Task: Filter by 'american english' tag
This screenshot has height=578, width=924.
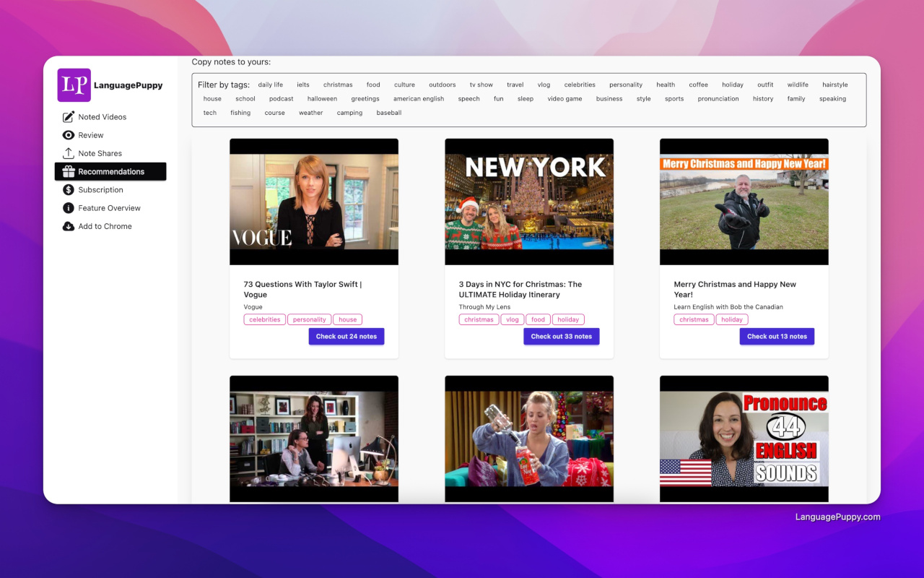Action: tap(419, 99)
